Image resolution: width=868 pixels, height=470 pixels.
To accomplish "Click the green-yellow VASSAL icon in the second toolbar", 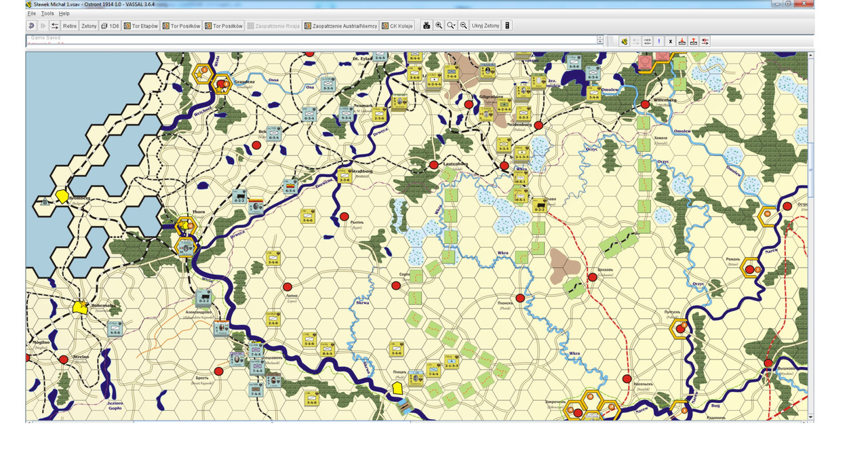I will click(624, 41).
